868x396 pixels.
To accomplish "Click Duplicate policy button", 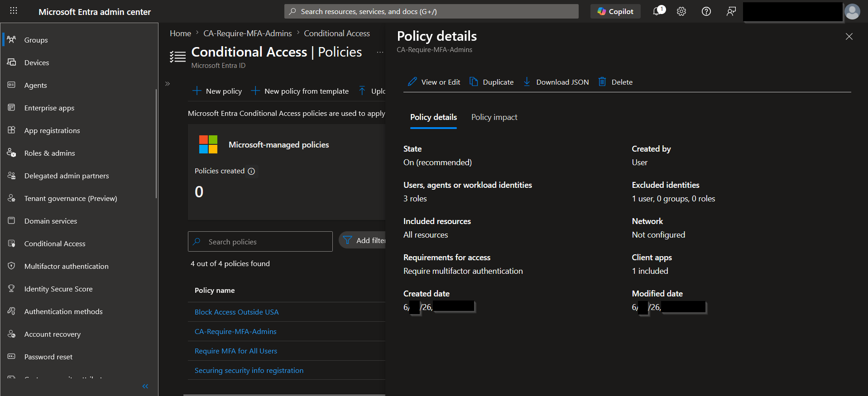I will (491, 82).
